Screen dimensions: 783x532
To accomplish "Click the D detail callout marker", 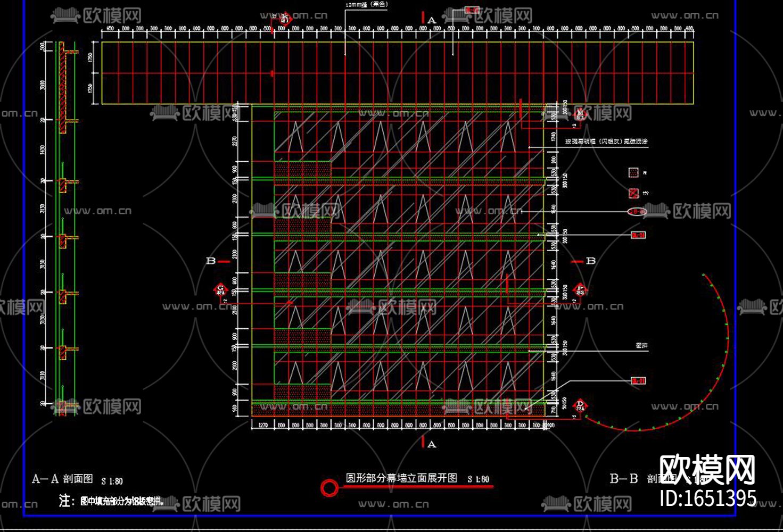I will point(580,405).
